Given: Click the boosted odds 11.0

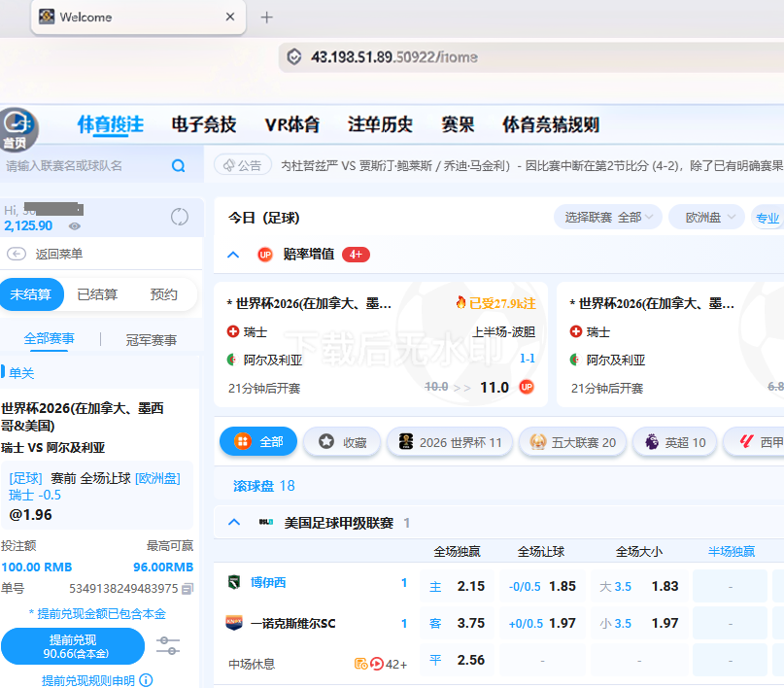Looking at the screenshot, I should tap(494, 388).
